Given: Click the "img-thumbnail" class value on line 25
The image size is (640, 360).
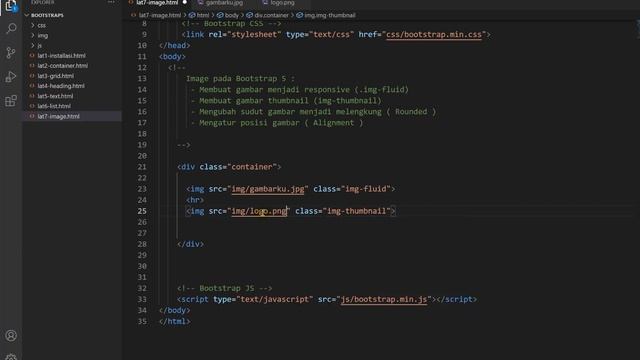Looking at the screenshot, I should click(356, 211).
